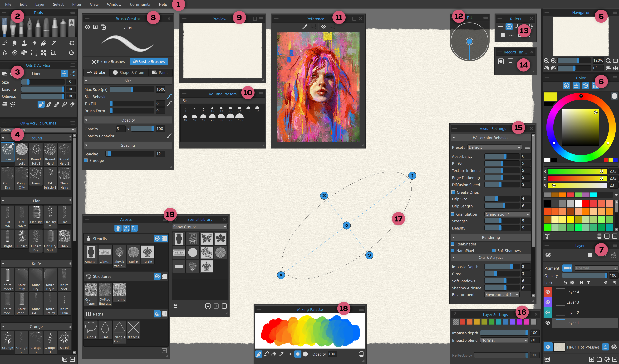Image resolution: width=619 pixels, height=364 pixels.
Task: Enable the RealShader checkbox
Action: [453, 244]
